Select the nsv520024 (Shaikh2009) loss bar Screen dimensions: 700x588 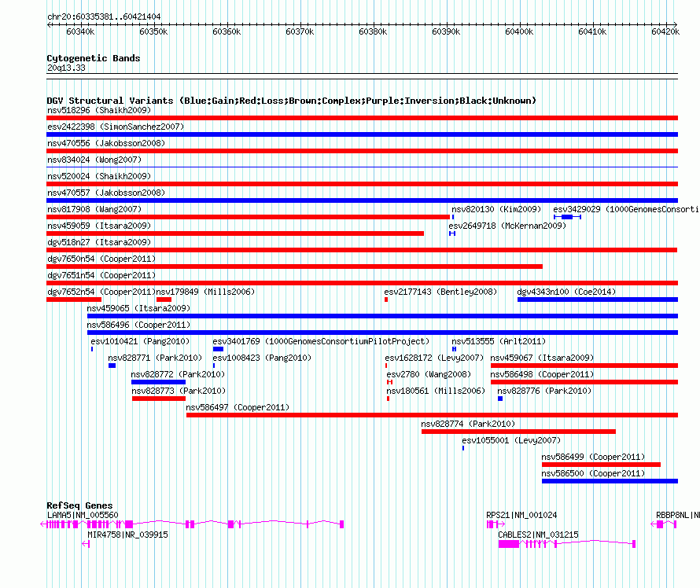362,184
